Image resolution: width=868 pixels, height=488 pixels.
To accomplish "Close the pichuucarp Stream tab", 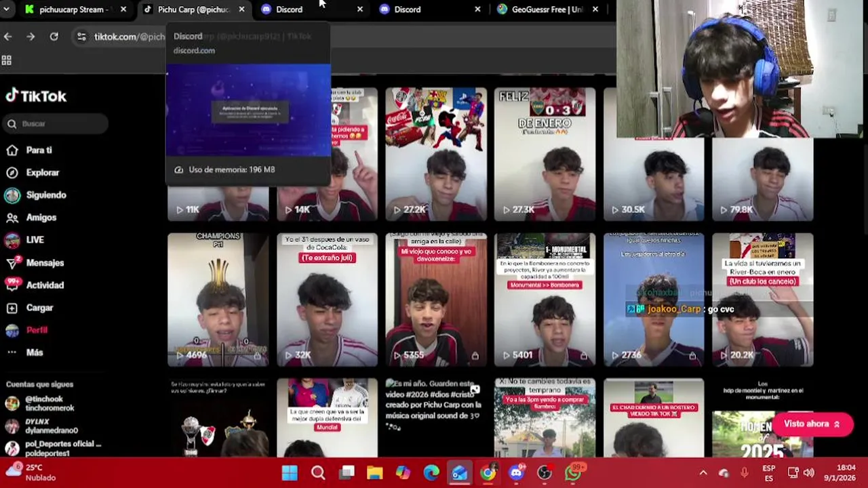I will click(123, 9).
